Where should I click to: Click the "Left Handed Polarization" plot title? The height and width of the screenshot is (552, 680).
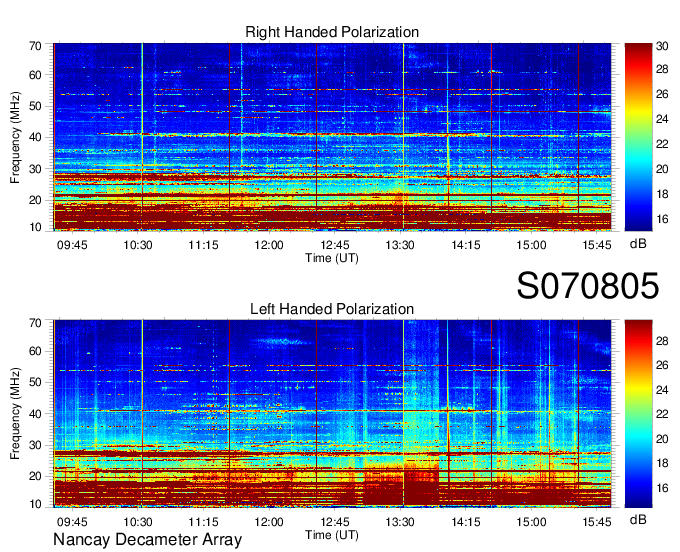click(332, 309)
